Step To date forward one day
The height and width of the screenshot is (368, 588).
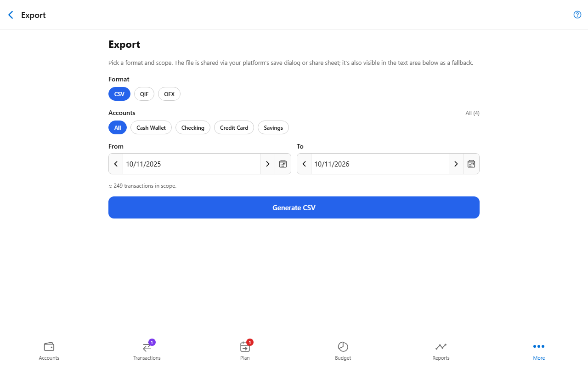456,164
